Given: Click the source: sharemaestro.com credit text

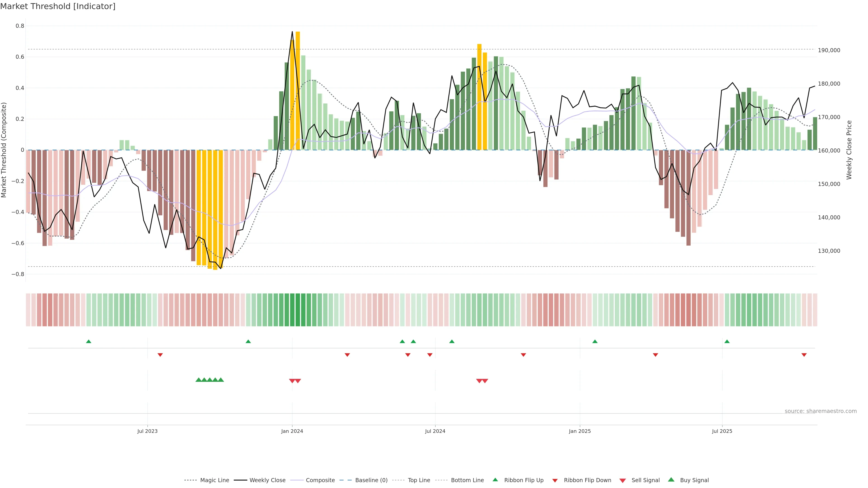Looking at the screenshot, I should pyautogui.click(x=821, y=411).
